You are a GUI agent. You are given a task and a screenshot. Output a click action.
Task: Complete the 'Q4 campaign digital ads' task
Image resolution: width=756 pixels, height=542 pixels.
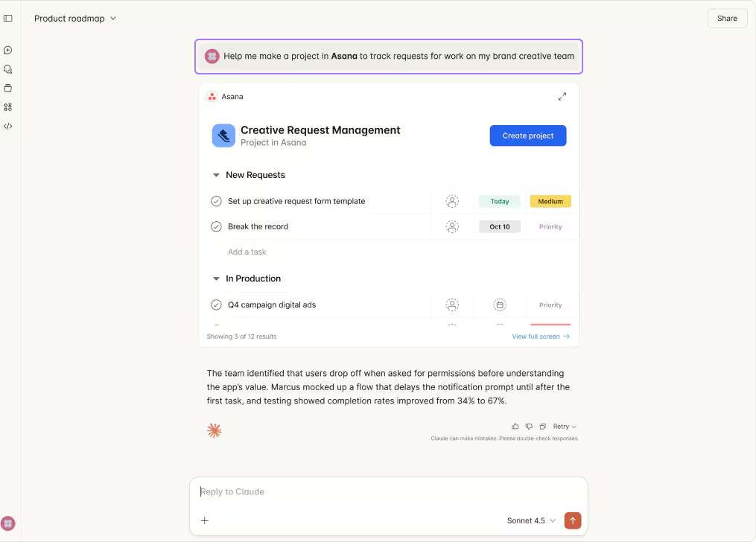216,305
